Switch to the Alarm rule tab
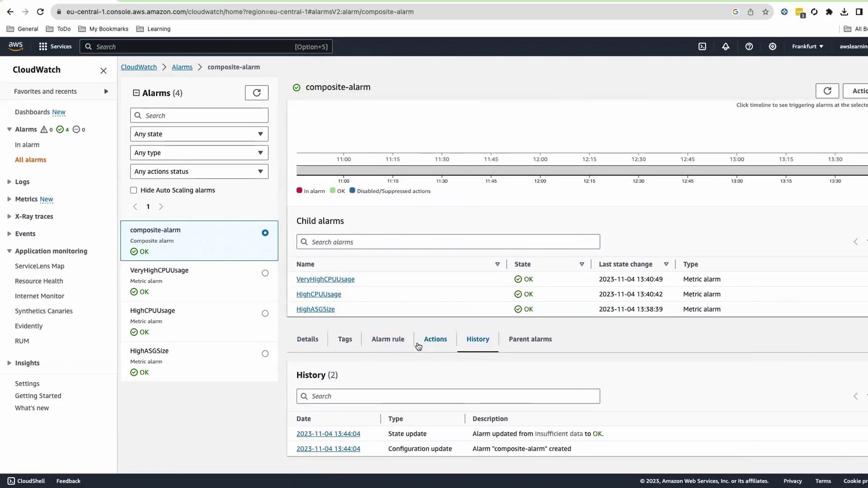 coord(387,339)
